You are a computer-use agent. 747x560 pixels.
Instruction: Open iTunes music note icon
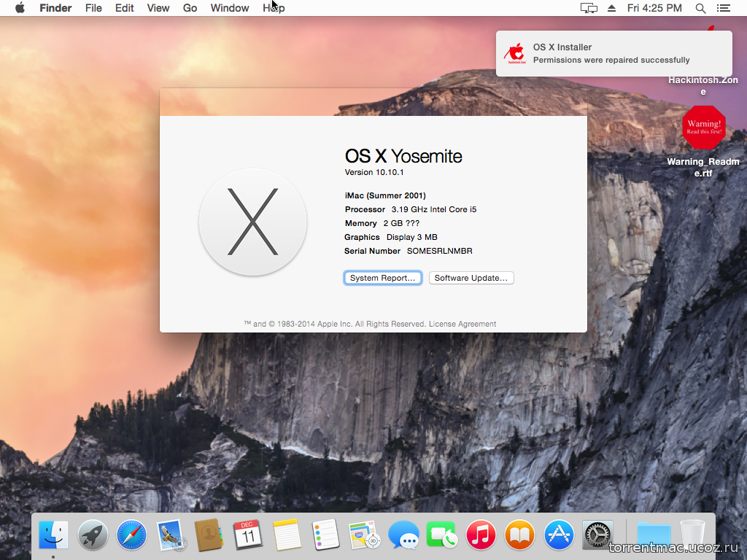tap(481, 534)
